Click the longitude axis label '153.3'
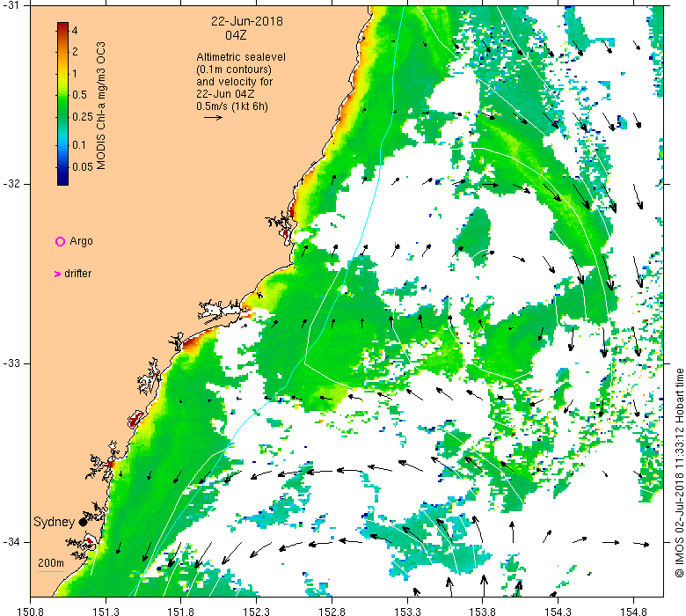 pyautogui.click(x=408, y=611)
